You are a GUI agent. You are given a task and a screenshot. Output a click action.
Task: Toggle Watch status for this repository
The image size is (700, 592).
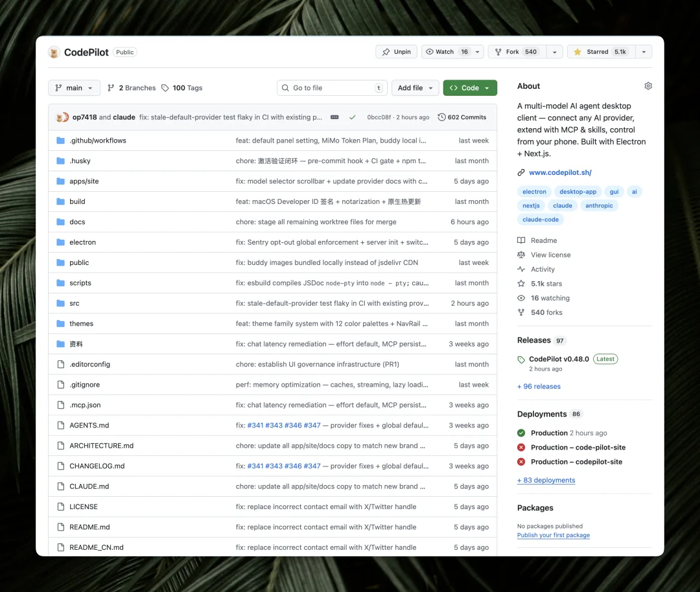point(447,51)
